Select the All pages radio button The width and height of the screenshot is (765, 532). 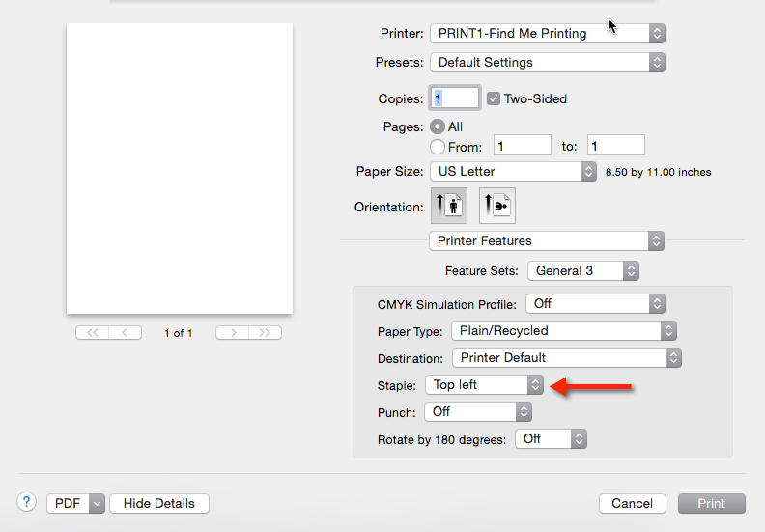tap(438, 126)
